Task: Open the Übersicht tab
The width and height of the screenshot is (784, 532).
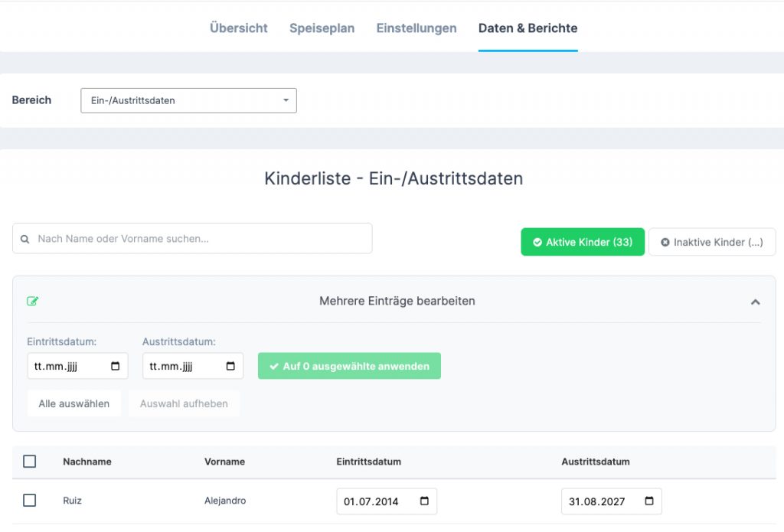Action: click(x=239, y=28)
